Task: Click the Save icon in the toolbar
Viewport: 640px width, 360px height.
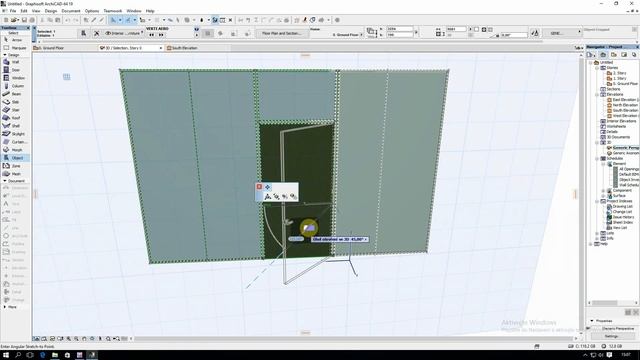Action: pos(24,20)
